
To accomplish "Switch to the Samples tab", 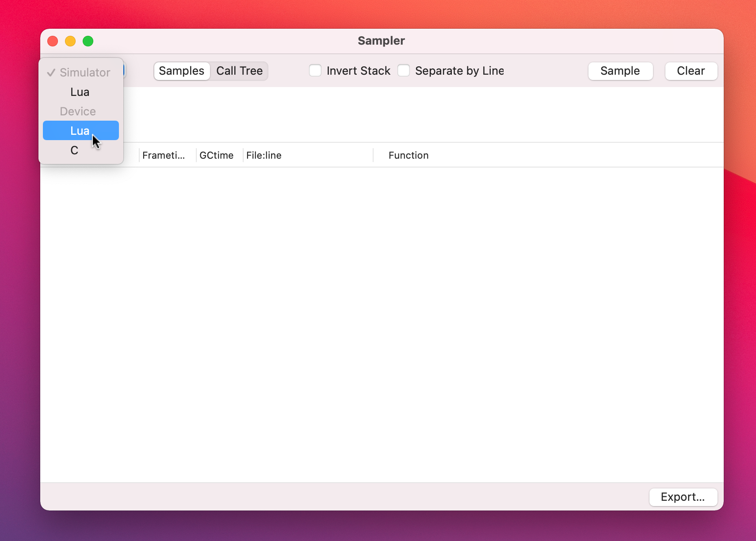I will tap(182, 71).
